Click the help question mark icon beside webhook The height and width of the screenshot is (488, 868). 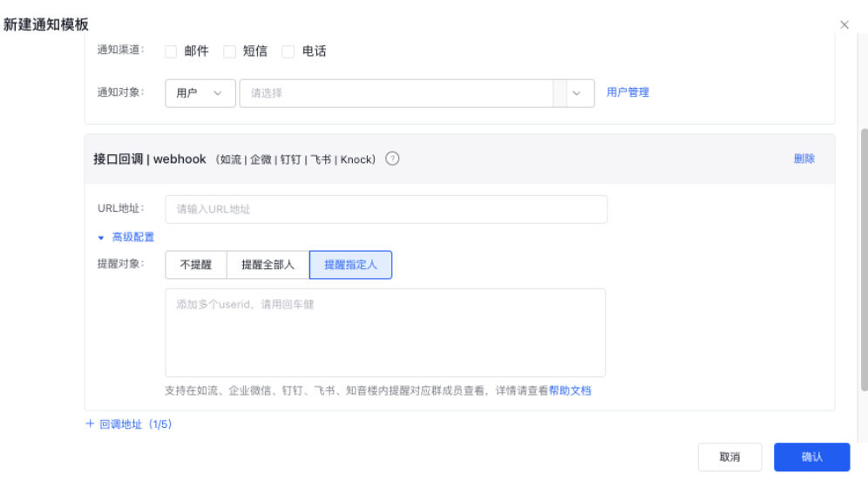point(392,159)
